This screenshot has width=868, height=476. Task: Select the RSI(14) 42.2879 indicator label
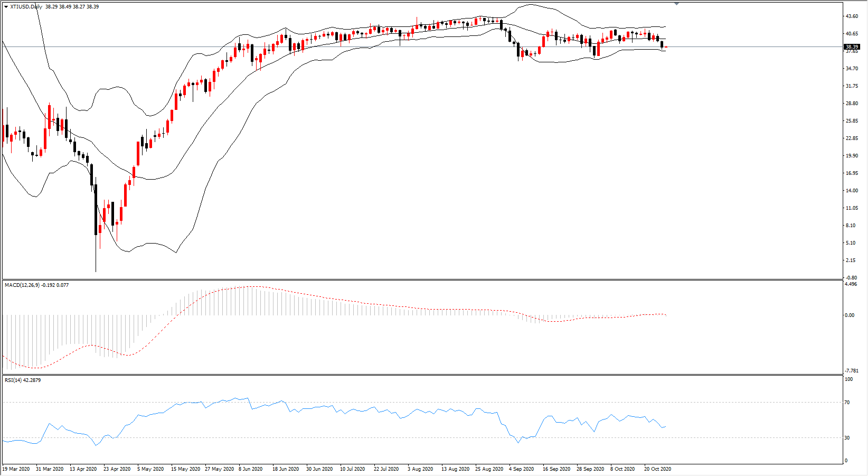click(x=23, y=380)
